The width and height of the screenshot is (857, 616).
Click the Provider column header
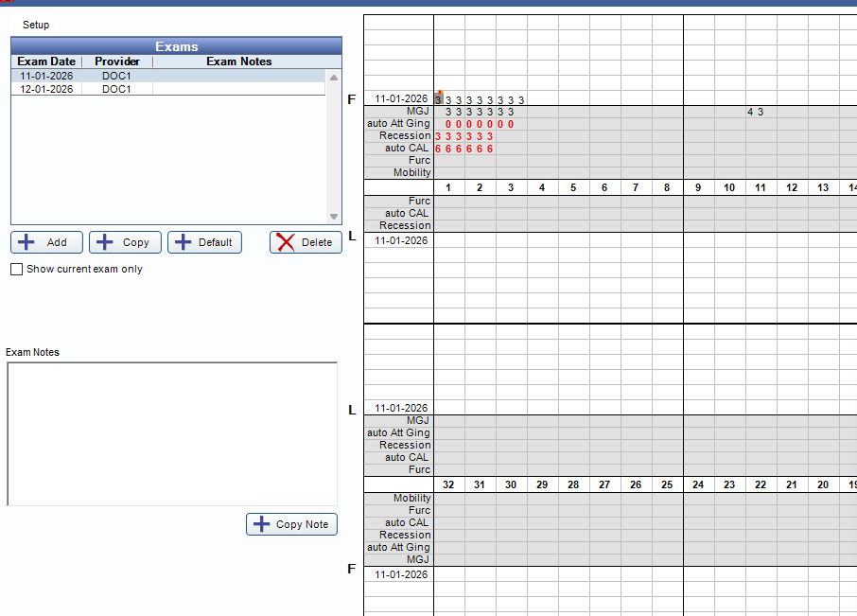tap(117, 62)
